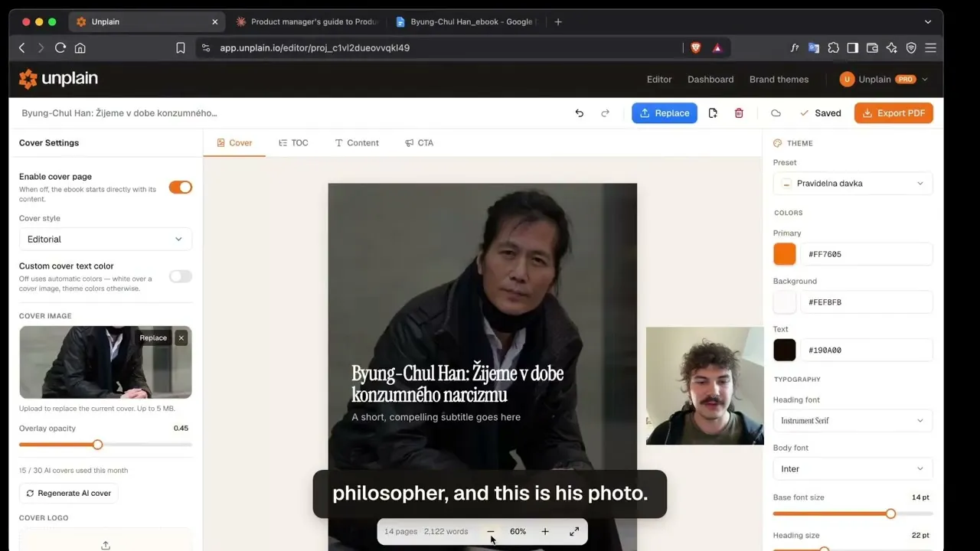The image size is (980, 551).
Task: Open Preset Pravidelna davka dropdown
Action: 853,184
